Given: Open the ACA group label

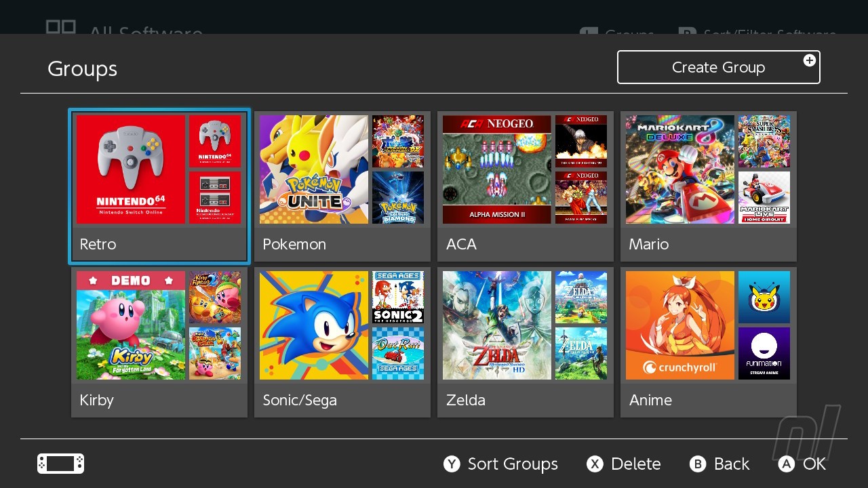Looking at the screenshot, I should tap(461, 245).
